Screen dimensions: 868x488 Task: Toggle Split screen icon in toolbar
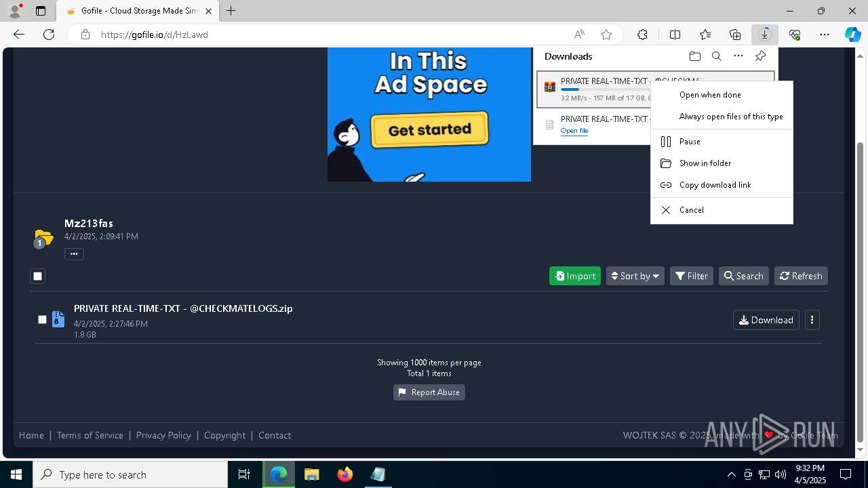pyautogui.click(x=675, y=35)
